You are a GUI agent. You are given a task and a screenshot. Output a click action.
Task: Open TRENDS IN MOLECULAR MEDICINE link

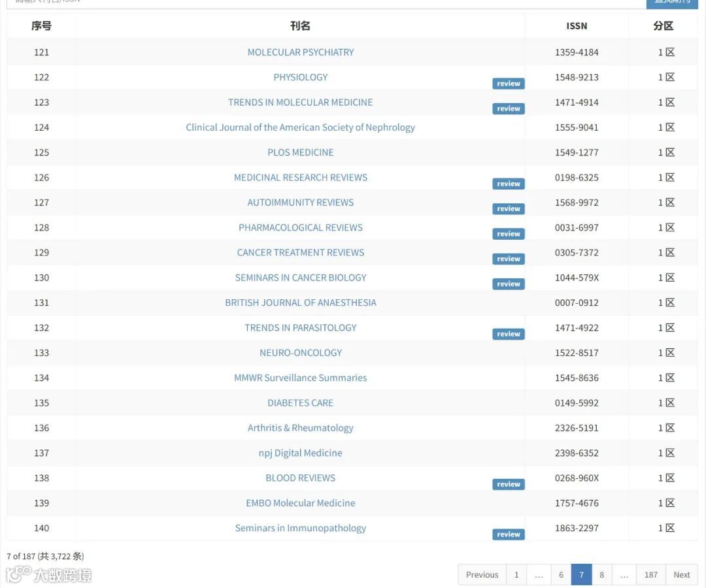coord(300,103)
